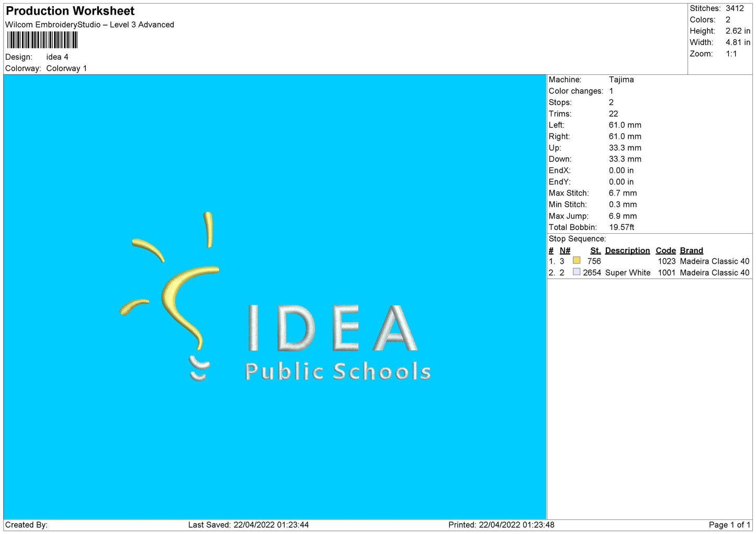
Task: Click the Trims value 22
Action: tap(613, 113)
